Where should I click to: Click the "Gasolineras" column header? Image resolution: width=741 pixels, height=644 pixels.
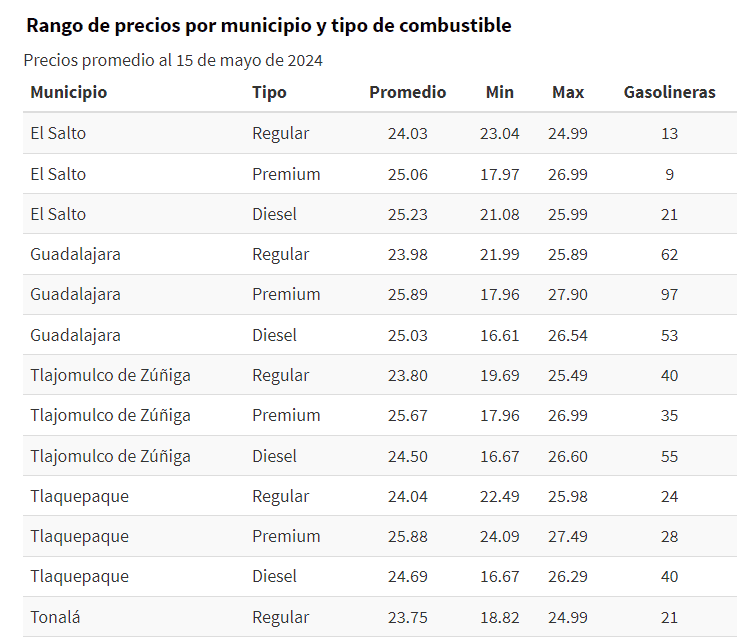click(x=669, y=92)
